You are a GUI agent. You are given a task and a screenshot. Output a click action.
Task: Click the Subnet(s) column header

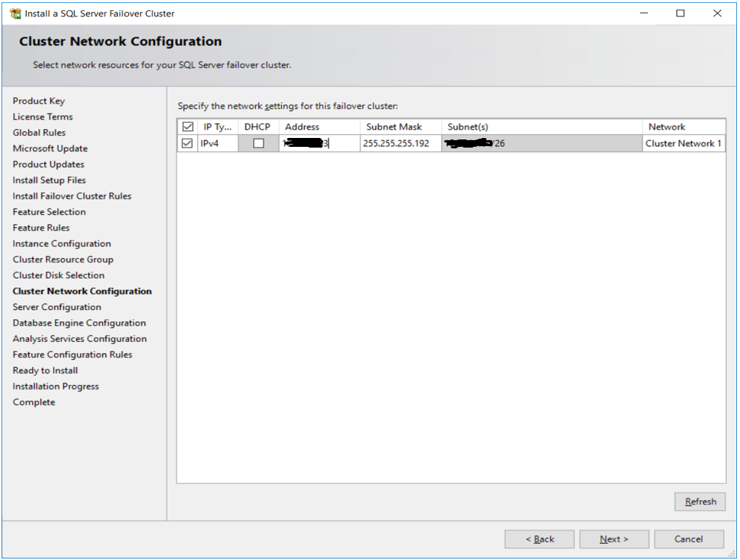[542, 127]
